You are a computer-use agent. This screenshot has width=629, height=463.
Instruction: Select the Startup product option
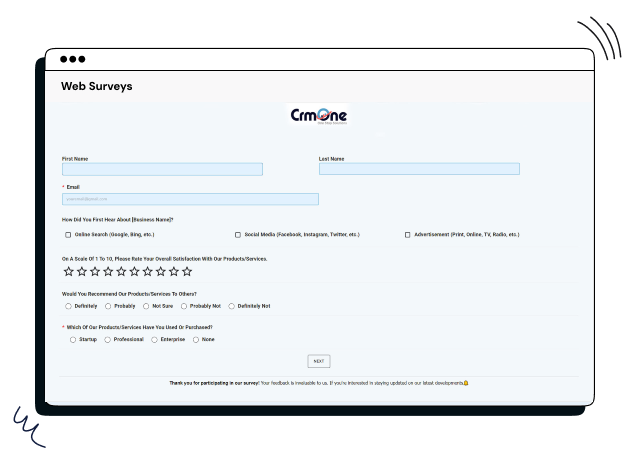tap(73, 340)
